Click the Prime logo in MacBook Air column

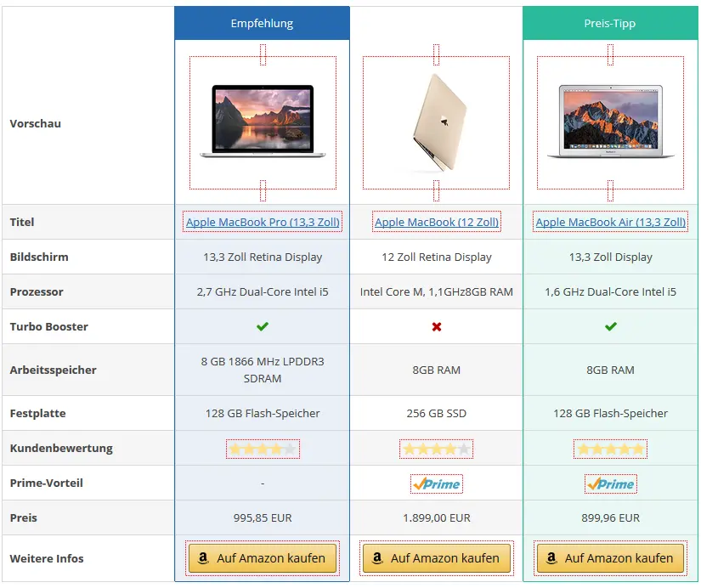click(x=611, y=483)
